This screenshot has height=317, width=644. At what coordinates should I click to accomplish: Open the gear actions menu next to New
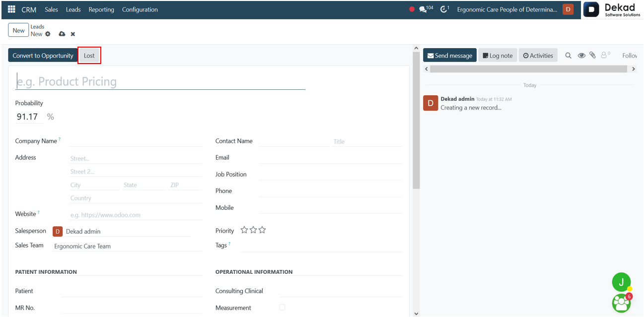[48, 34]
